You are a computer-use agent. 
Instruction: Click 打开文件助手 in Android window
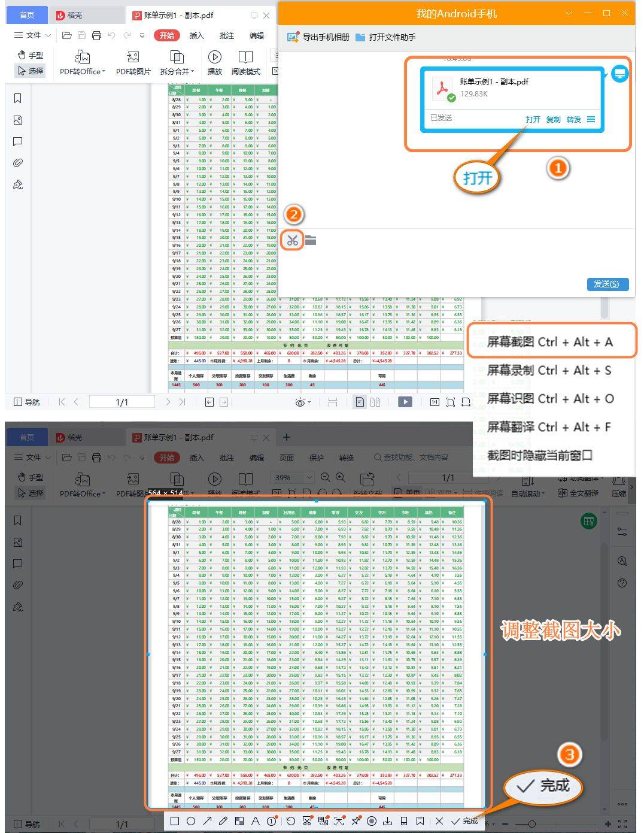385,37
